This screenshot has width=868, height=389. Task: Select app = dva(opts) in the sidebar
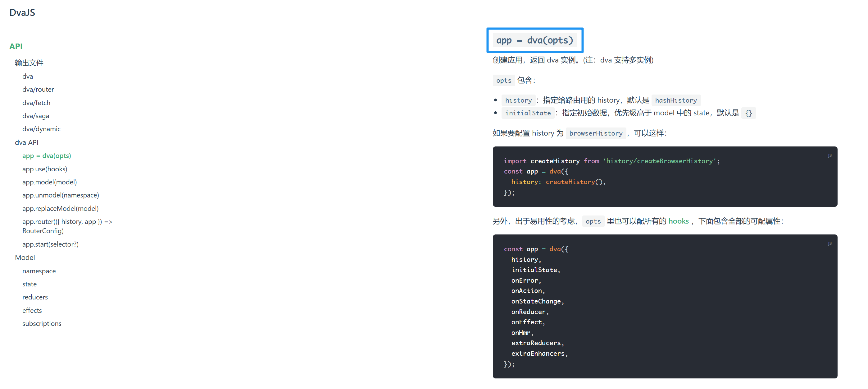pos(47,155)
